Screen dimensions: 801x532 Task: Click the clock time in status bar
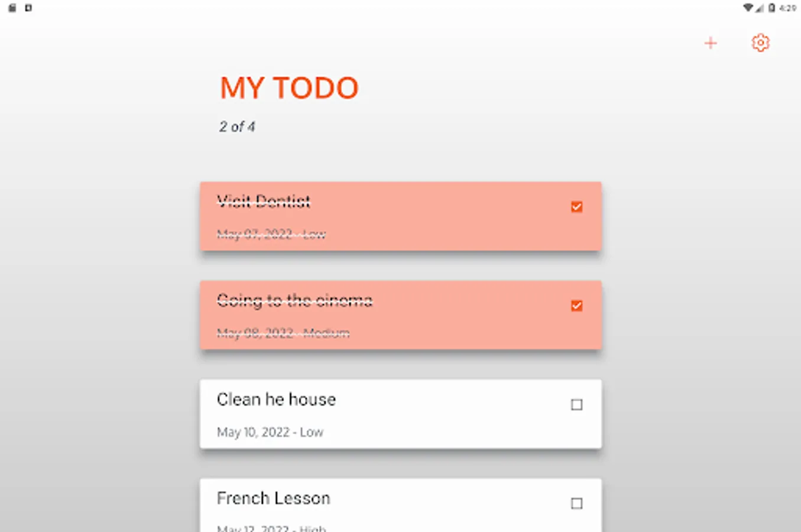pos(787,8)
